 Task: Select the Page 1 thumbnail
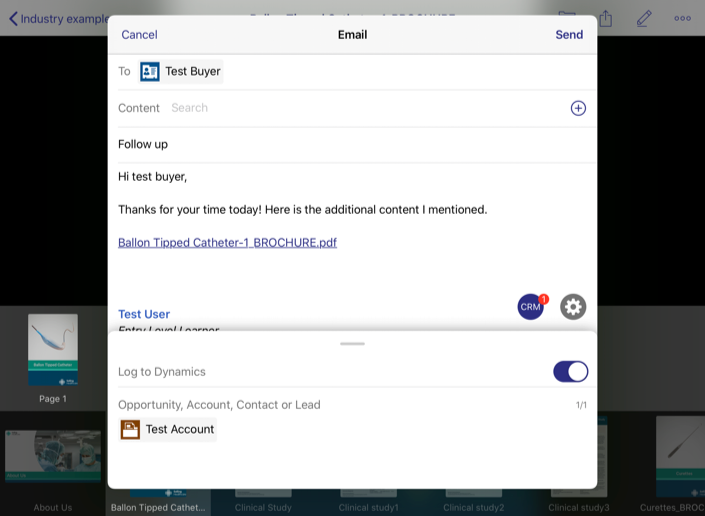tap(53, 351)
